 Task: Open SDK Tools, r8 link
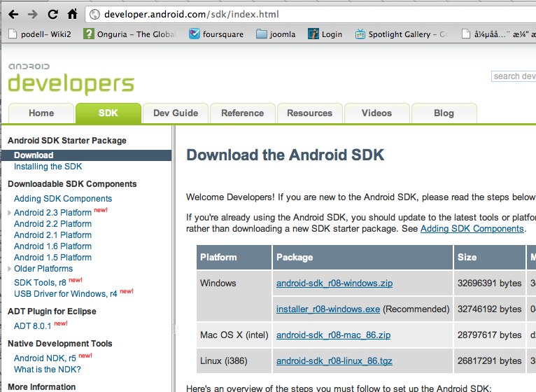[40, 283]
